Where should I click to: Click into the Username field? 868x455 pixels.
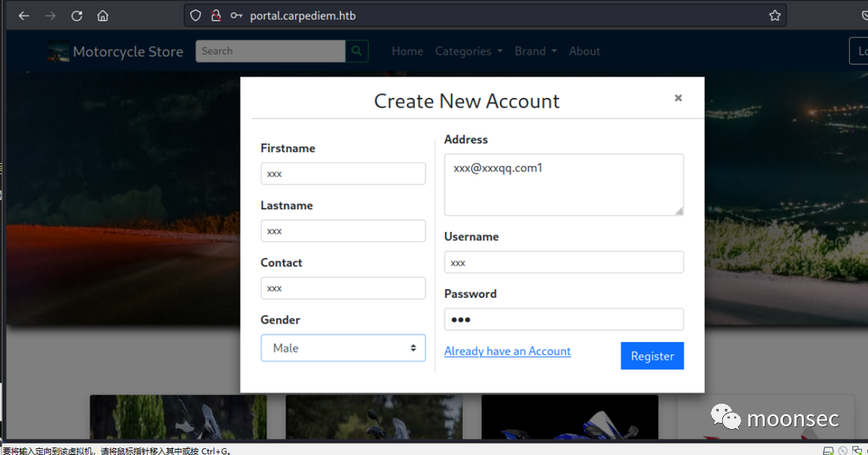pos(564,262)
